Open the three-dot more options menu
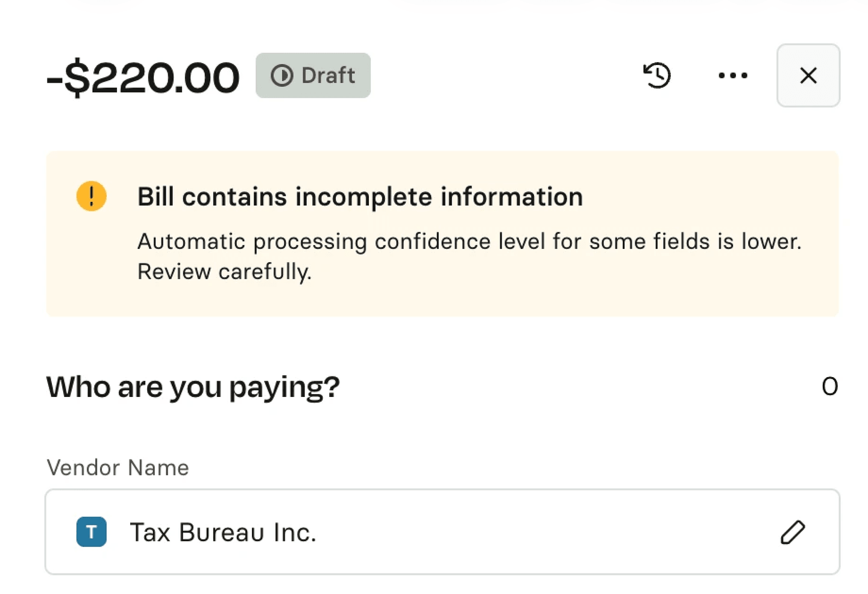 tap(733, 75)
